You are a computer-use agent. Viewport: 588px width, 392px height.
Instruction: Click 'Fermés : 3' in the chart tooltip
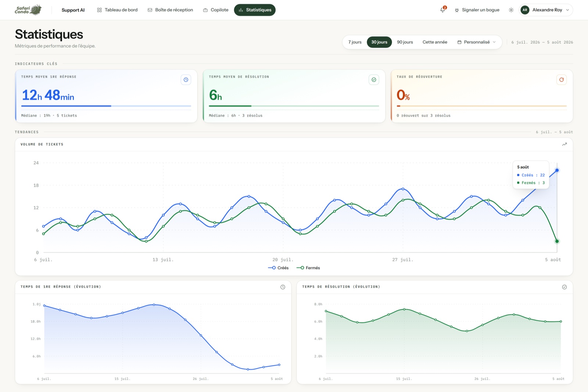pyautogui.click(x=531, y=183)
